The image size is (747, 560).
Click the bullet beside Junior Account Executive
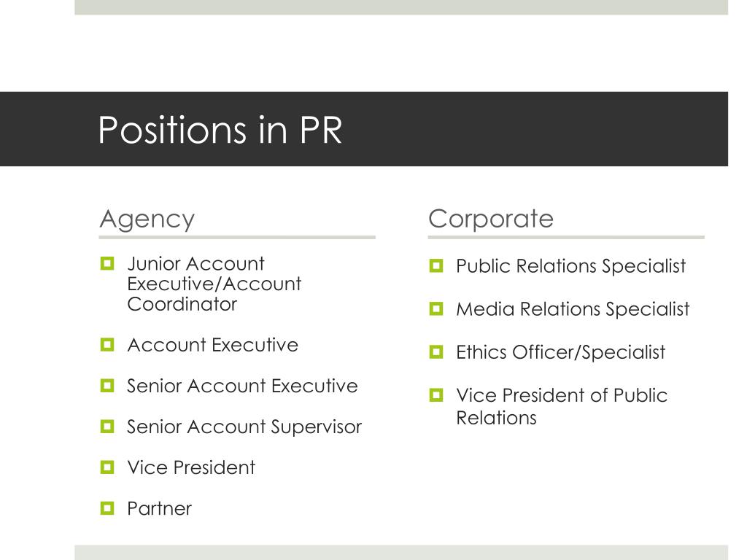click(x=107, y=263)
